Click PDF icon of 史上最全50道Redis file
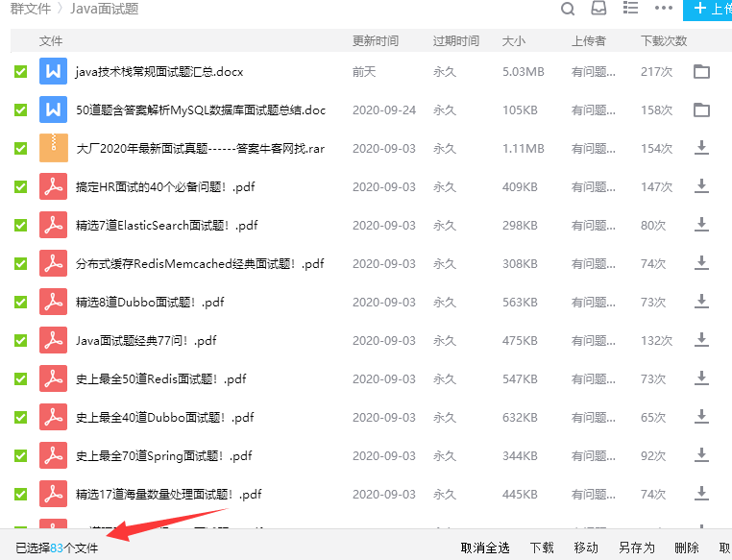732x560 pixels. [53, 378]
